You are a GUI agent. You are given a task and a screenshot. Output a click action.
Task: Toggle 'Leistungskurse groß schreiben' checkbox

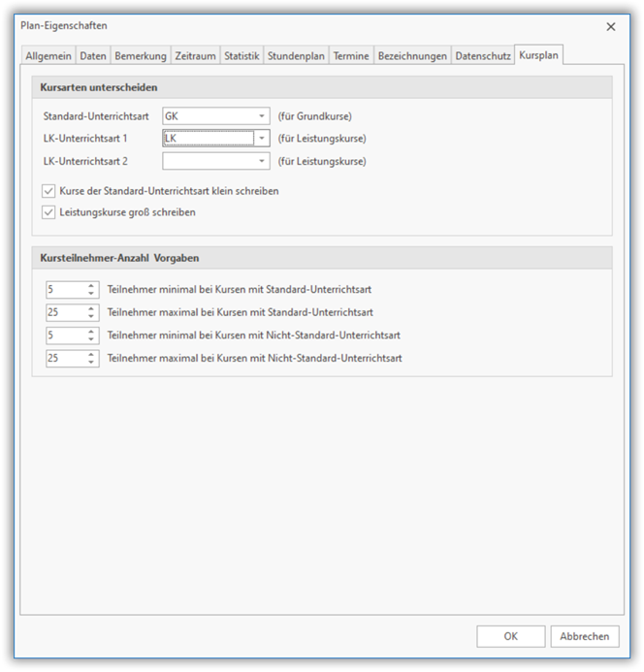click(x=49, y=212)
